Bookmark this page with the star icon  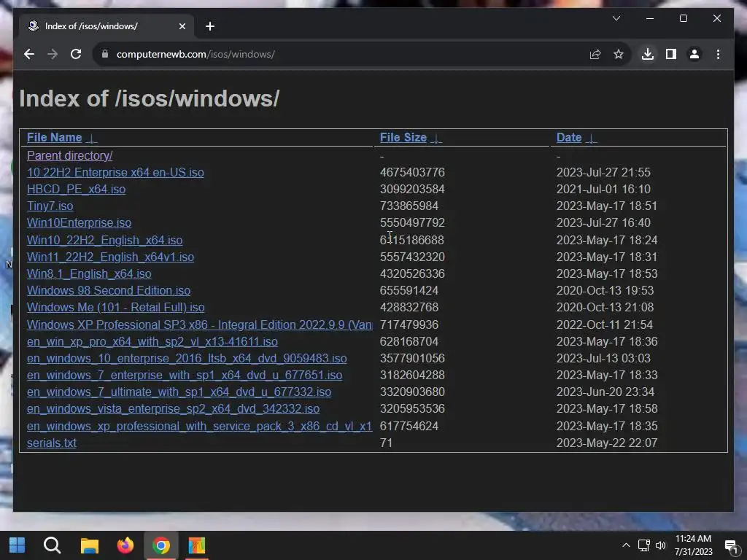[x=619, y=54]
